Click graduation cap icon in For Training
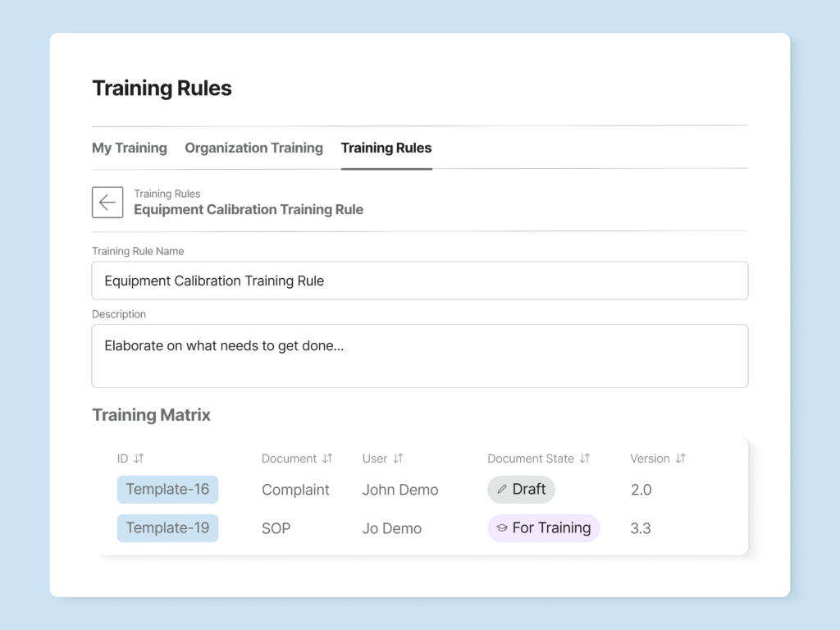Viewport: 840px width, 630px height. [502, 528]
